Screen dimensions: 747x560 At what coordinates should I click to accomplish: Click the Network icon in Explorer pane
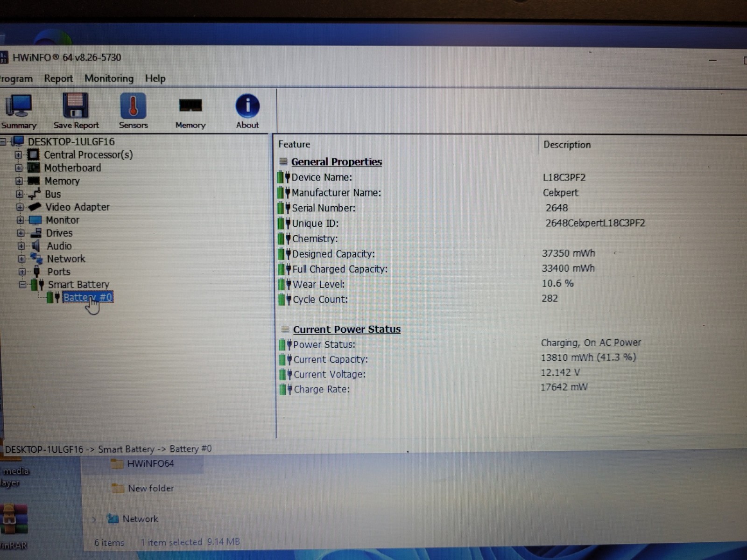point(113,519)
